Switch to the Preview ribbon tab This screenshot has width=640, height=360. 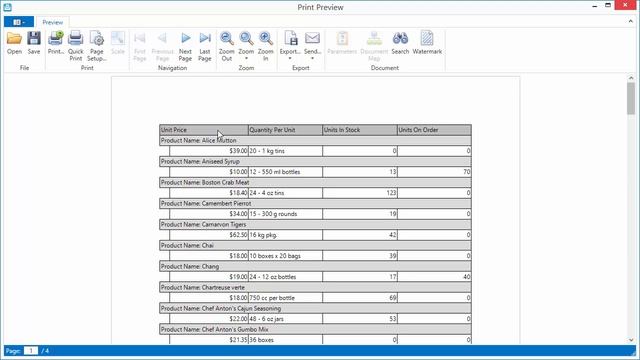pyautogui.click(x=53, y=22)
